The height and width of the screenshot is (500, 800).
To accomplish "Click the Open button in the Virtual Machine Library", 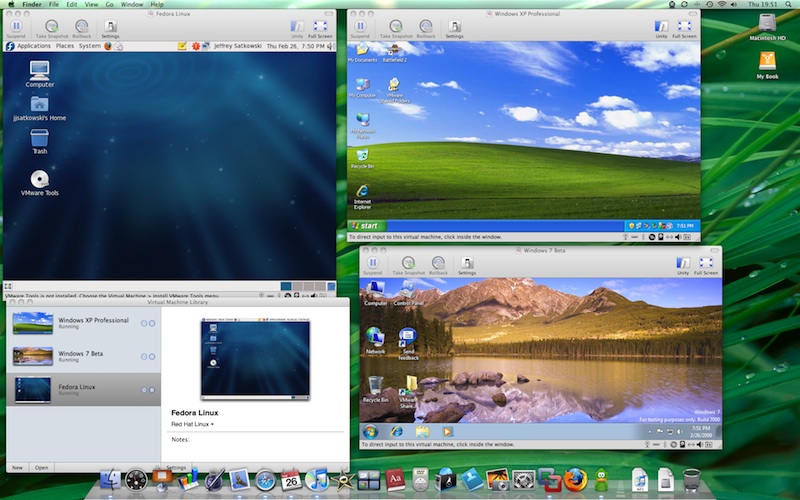I will [x=41, y=467].
